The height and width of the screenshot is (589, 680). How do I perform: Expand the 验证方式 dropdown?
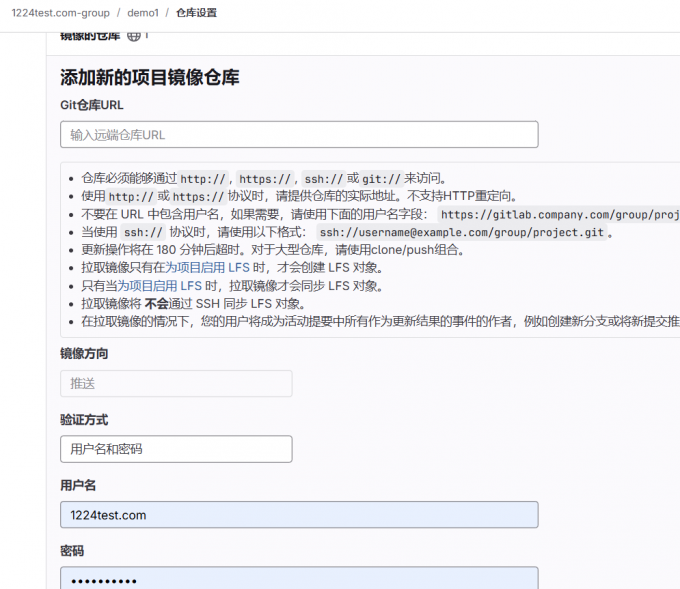(x=176, y=449)
